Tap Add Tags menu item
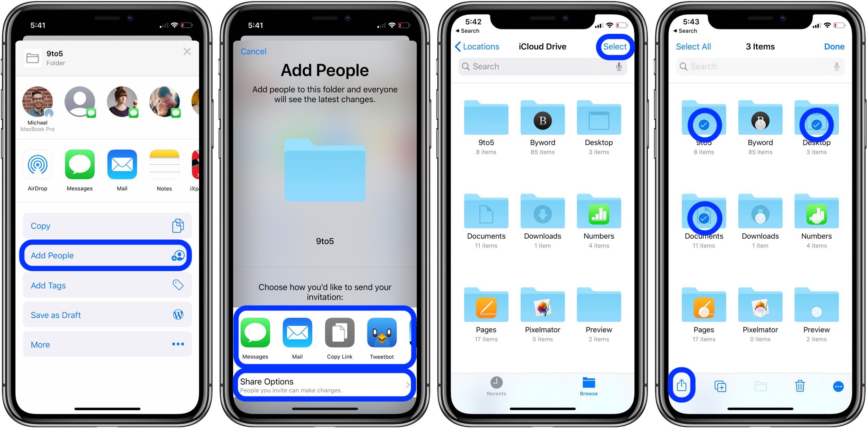The height and width of the screenshot is (428, 868). [x=105, y=285]
